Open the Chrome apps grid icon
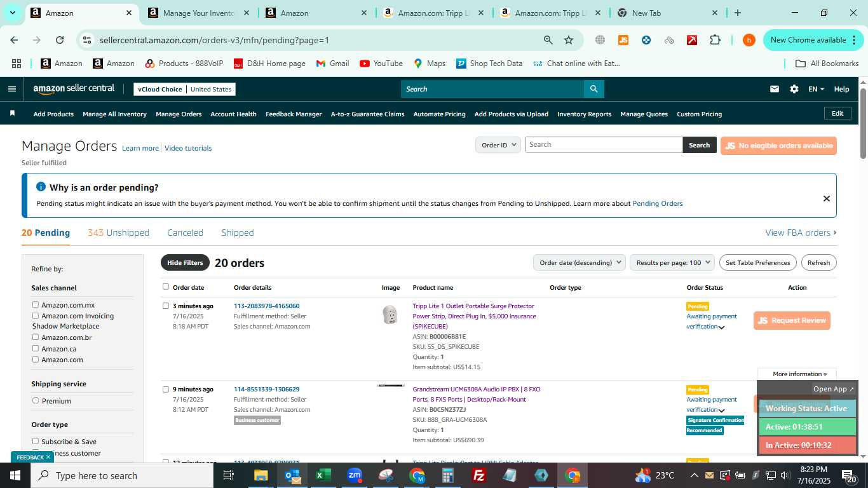Screen dimensions: 868x488 tap(17, 64)
